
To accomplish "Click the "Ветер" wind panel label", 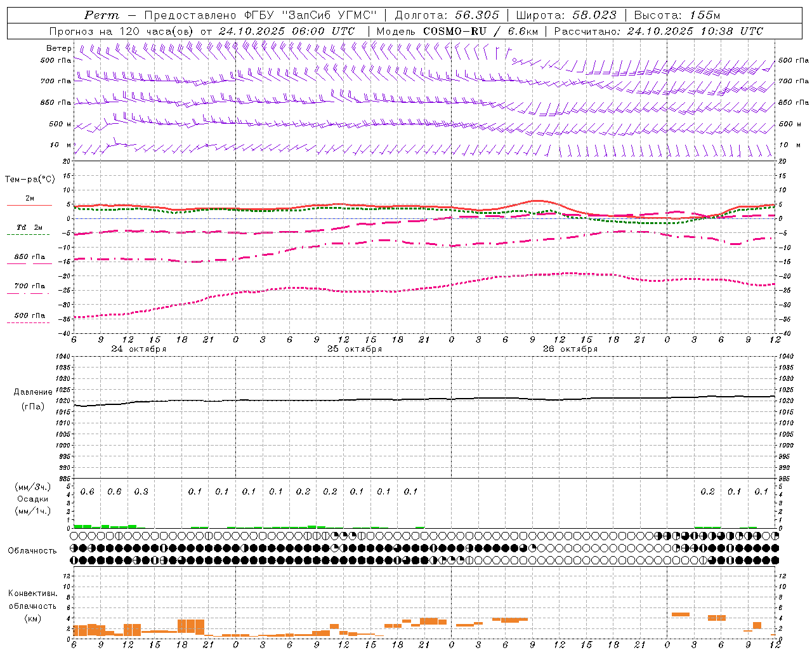I will point(59,48).
